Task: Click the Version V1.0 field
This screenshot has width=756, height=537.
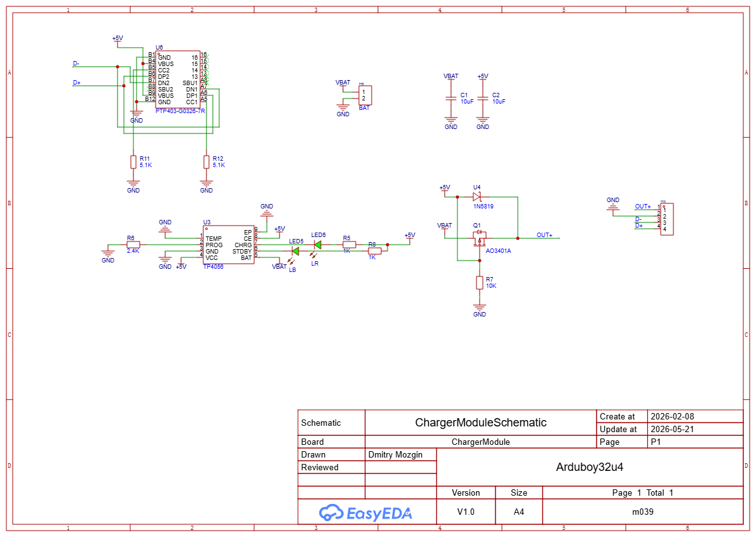Action: click(x=466, y=512)
